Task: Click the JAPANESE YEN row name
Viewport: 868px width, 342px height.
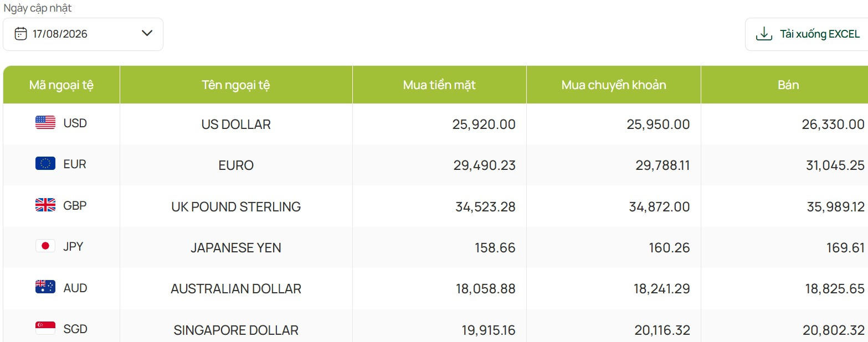Action: tap(236, 247)
